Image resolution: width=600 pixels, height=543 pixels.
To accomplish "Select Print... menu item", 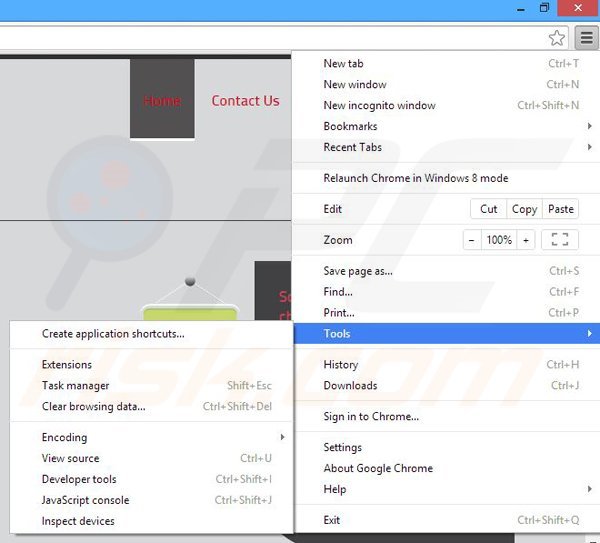I will [x=447, y=313].
